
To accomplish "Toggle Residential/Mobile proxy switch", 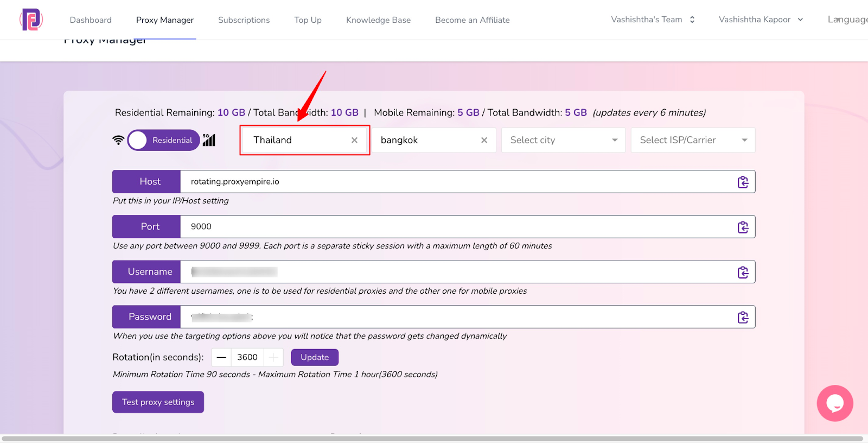I will (x=163, y=140).
